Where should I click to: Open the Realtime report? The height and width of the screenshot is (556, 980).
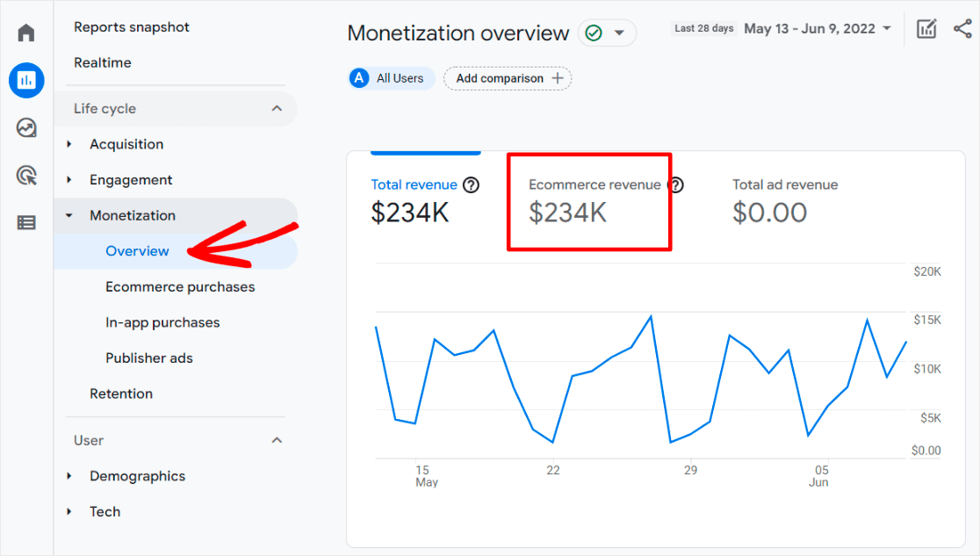[x=103, y=63]
